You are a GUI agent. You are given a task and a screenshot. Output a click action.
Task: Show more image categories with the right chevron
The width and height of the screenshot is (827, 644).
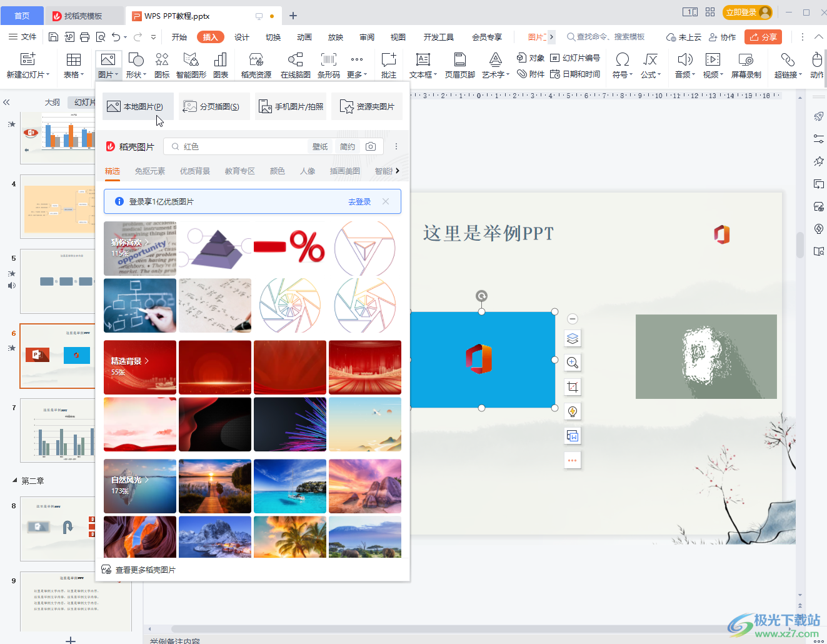[x=397, y=171]
